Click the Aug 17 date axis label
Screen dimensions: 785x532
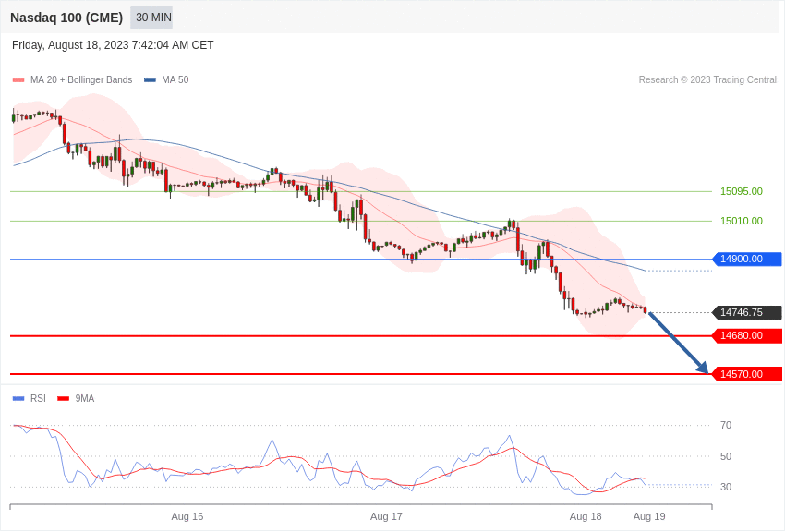(386, 516)
